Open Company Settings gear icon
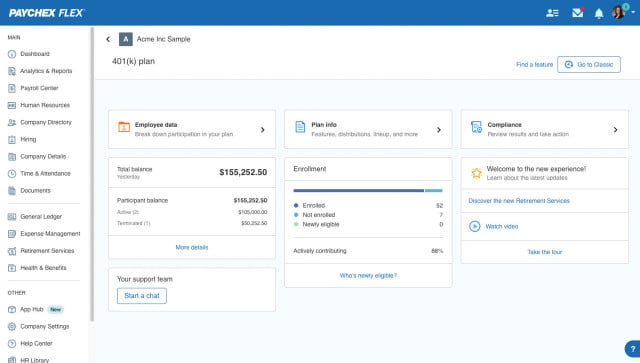The height and width of the screenshot is (363, 640). 12,327
